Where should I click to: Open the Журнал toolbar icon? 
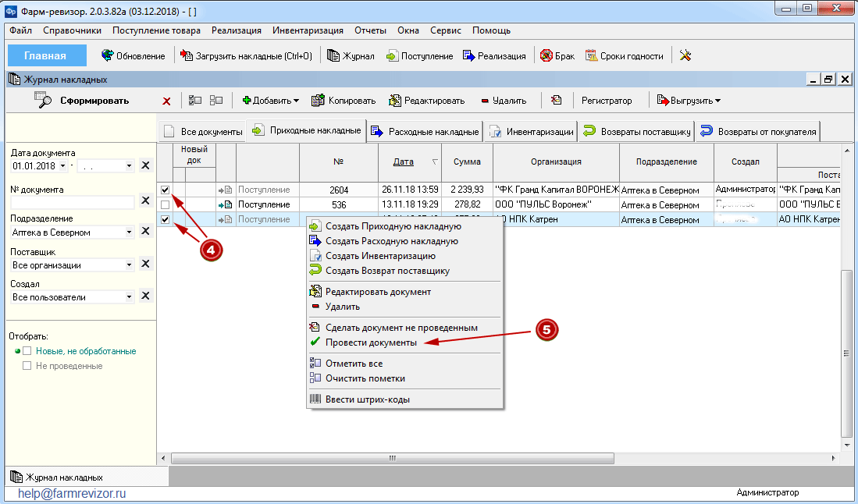click(333, 55)
